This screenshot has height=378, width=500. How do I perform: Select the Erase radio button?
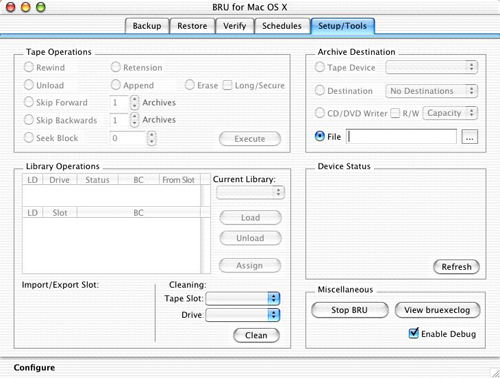pos(189,85)
